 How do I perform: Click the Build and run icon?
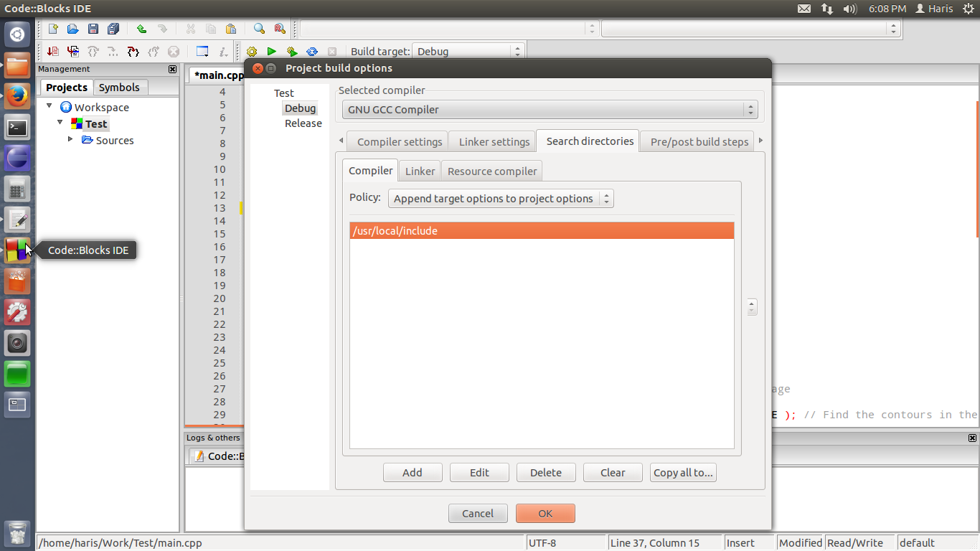point(291,52)
